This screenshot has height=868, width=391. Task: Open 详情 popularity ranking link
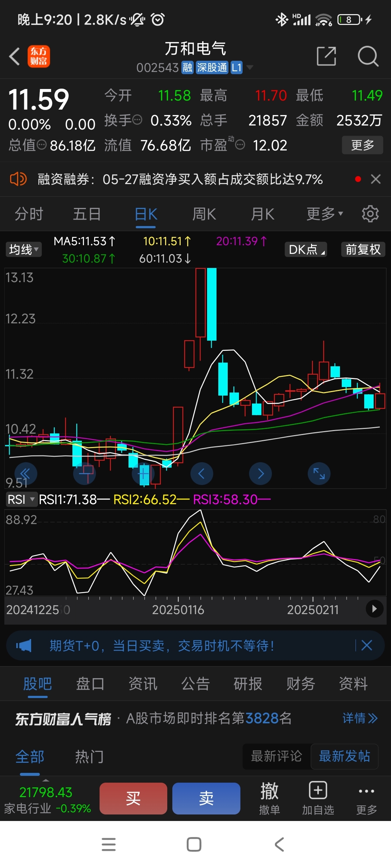click(x=360, y=718)
